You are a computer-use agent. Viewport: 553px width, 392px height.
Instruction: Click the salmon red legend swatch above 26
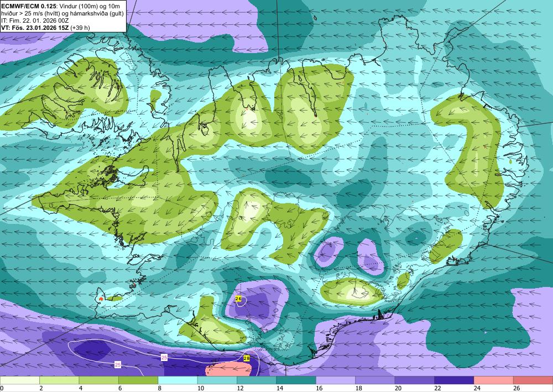[533, 380]
